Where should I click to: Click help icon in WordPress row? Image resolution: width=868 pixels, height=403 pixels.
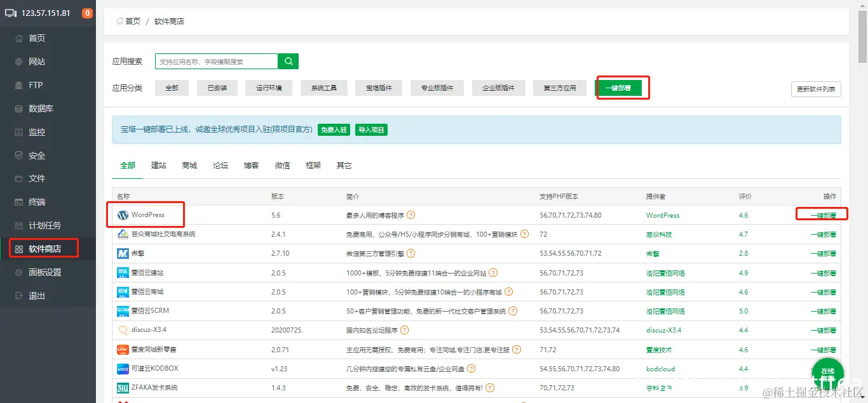(411, 215)
